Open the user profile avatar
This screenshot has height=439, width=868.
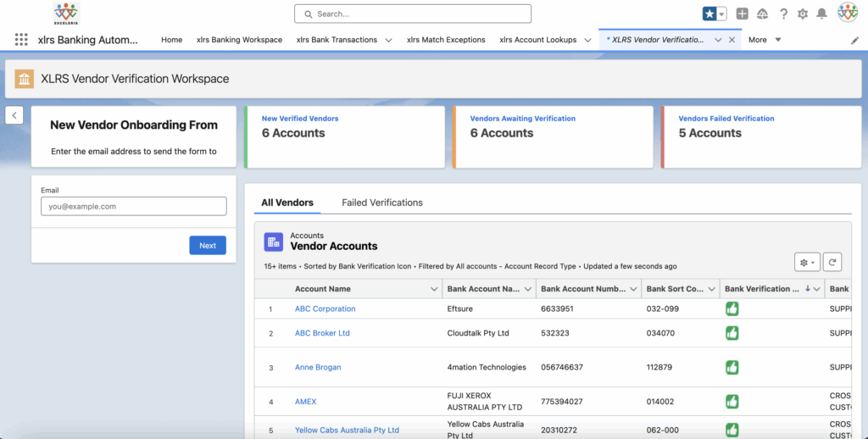[848, 13]
